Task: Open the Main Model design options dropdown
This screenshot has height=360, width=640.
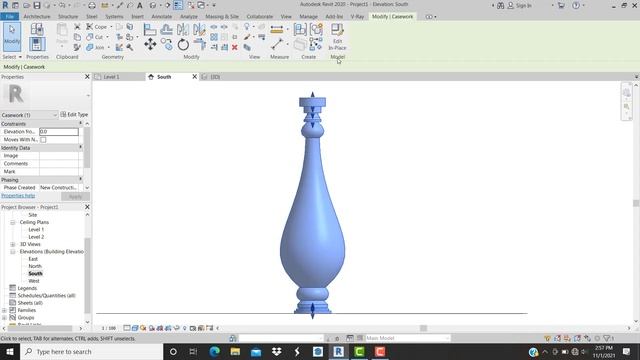Action: pyautogui.click(x=408, y=338)
